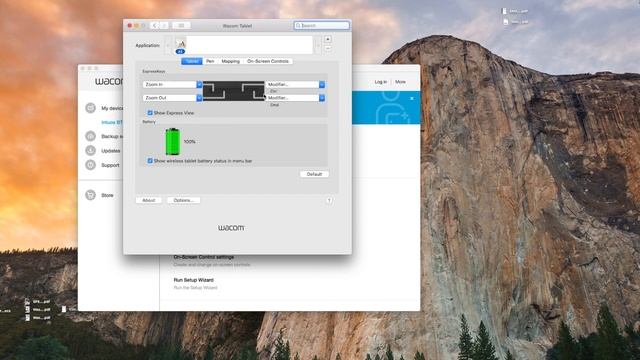Open Updates in the Desktop Center sidebar
The width and height of the screenshot is (640, 360).
(x=111, y=151)
